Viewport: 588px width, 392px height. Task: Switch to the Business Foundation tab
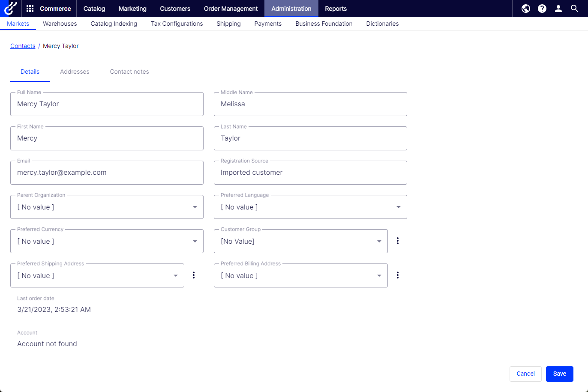pyautogui.click(x=324, y=24)
